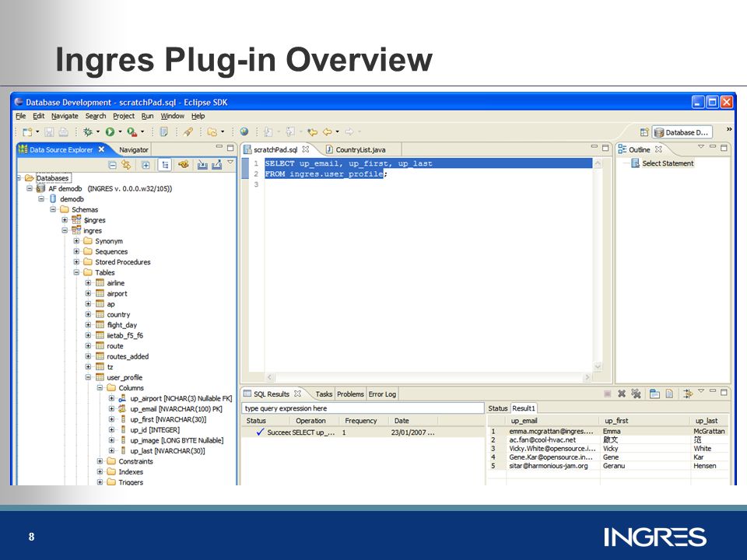Collapse the user_profile table node
This screenshot has height=560, width=747.
coord(88,376)
